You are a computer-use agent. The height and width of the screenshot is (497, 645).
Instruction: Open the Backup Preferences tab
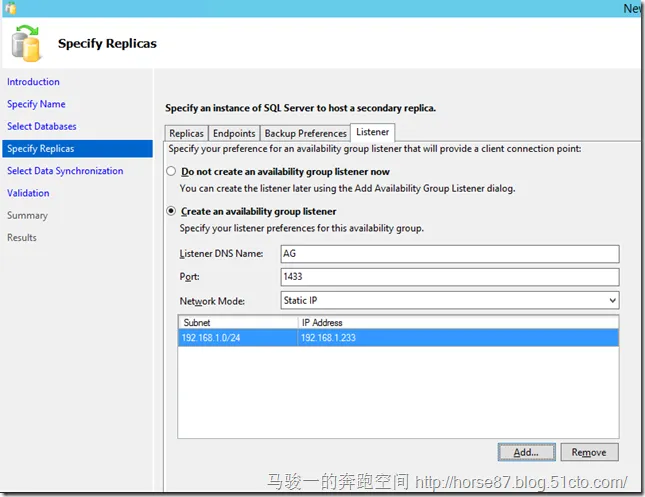coord(306,133)
